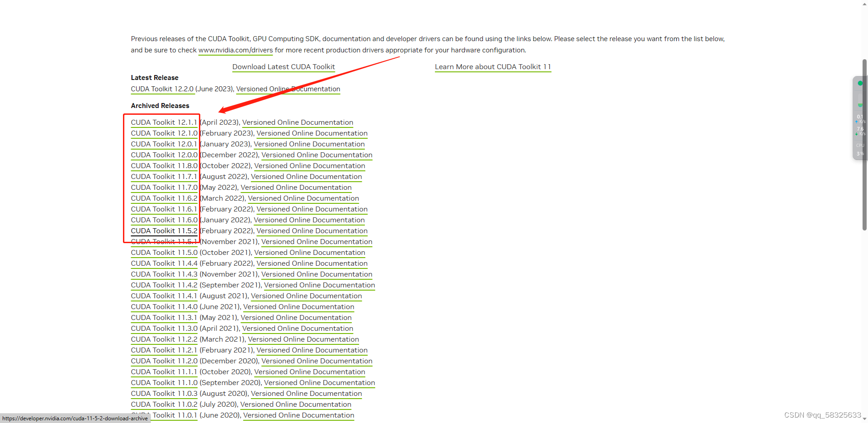This screenshot has width=868, height=423.
Task: Select CUDA Toolkit 11.2.1 release
Action: click(x=164, y=350)
